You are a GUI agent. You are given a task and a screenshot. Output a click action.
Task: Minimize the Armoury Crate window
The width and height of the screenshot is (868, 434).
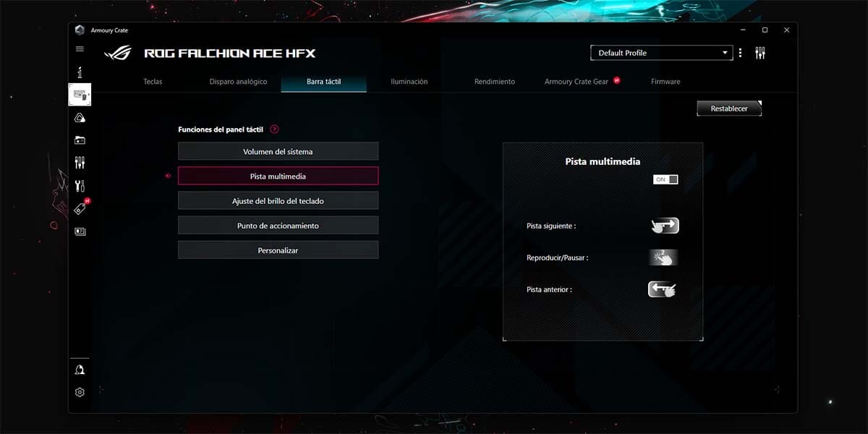[742, 30]
